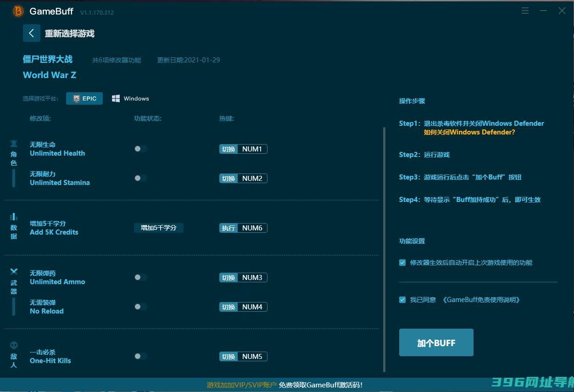
Task: Go back with the arrow next to 重新选择游戏
Action: pyautogui.click(x=32, y=33)
